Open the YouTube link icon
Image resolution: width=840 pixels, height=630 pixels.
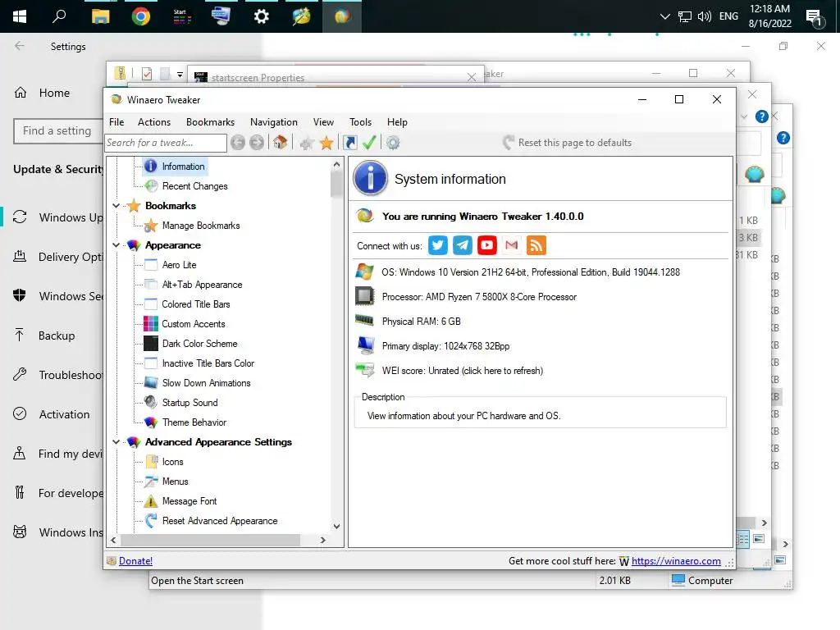point(487,245)
